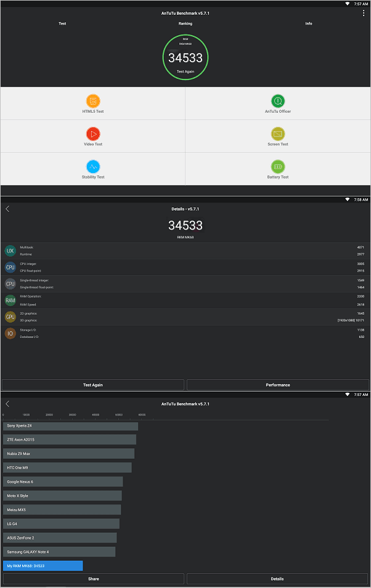Tap the Wi-Fi status icon in top status bar
The height and width of the screenshot is (588, 371).
pos(348,4)
